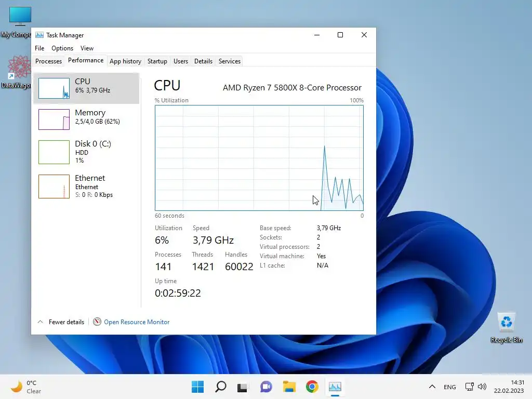The height and width of the screenshot is (399, 532).
Task: Open the Options menu
Action: point(62,48)
